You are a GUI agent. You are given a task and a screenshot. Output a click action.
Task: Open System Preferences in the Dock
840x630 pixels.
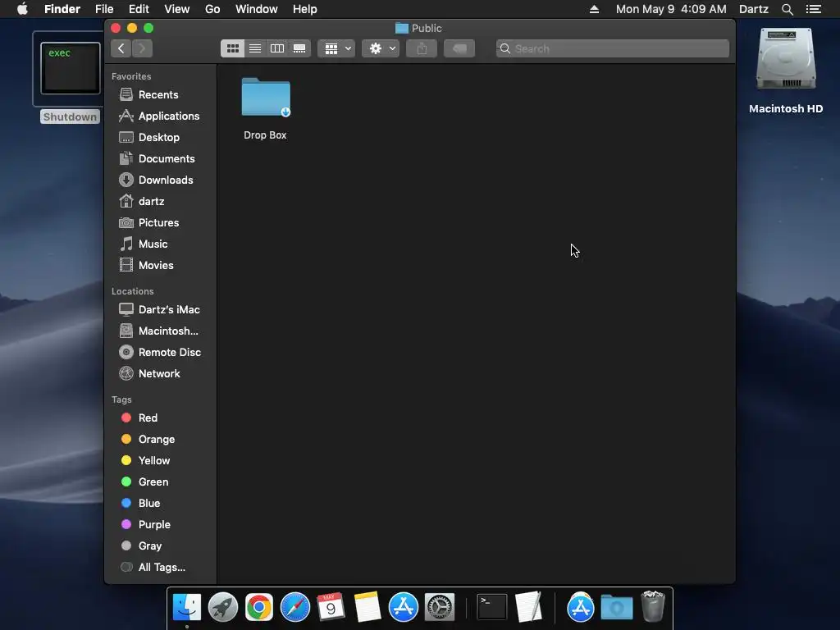pos(440,607)
